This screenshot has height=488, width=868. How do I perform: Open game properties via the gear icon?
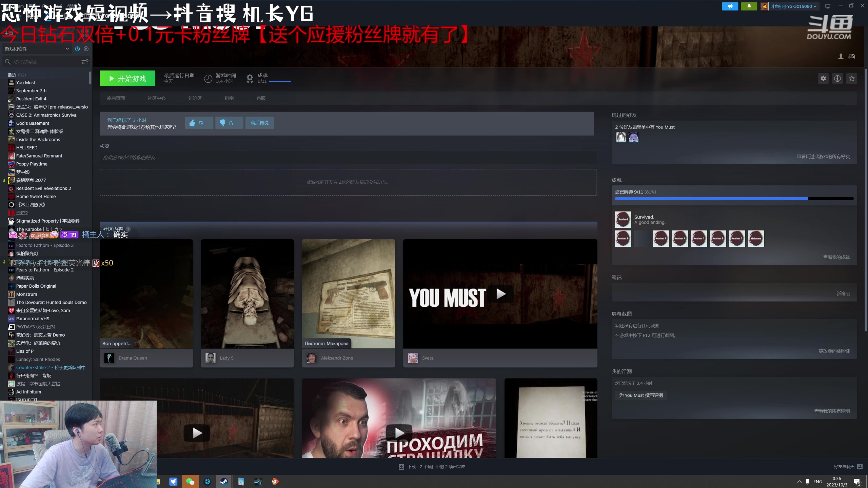[x=823, y=78]
